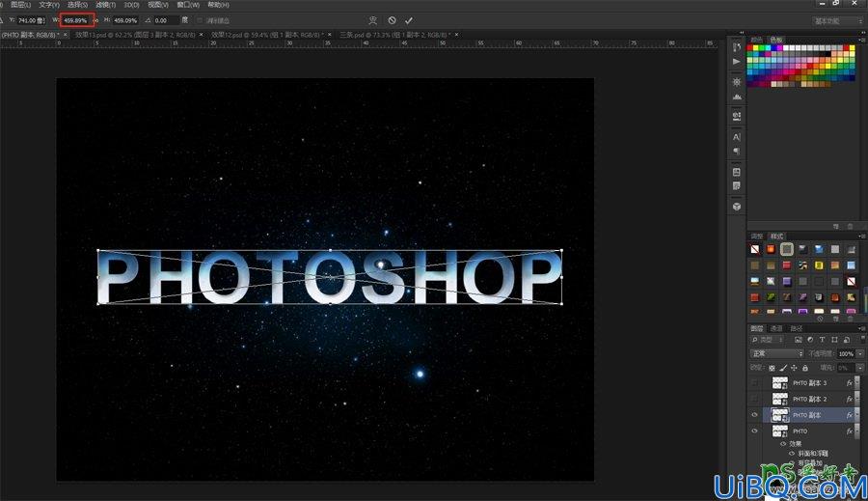Apply the orange glow style preset
Screen dimensions: 868x501
coord(771,249)
